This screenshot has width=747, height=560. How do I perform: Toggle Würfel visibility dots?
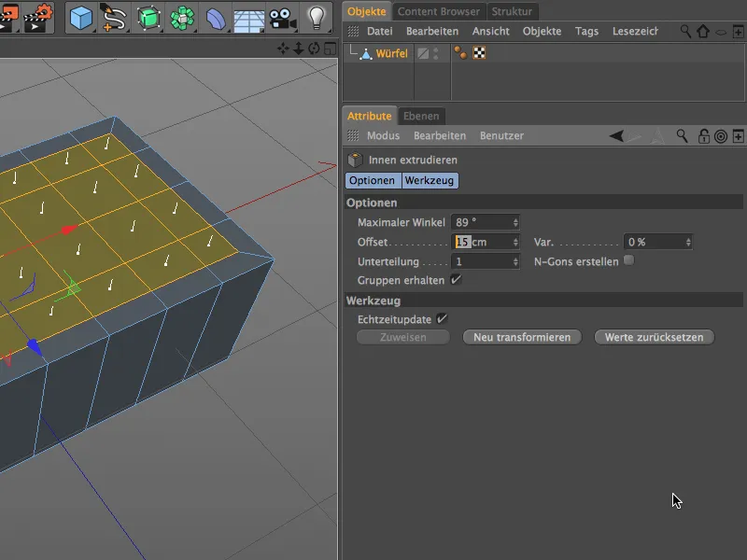tap(436, 53)
